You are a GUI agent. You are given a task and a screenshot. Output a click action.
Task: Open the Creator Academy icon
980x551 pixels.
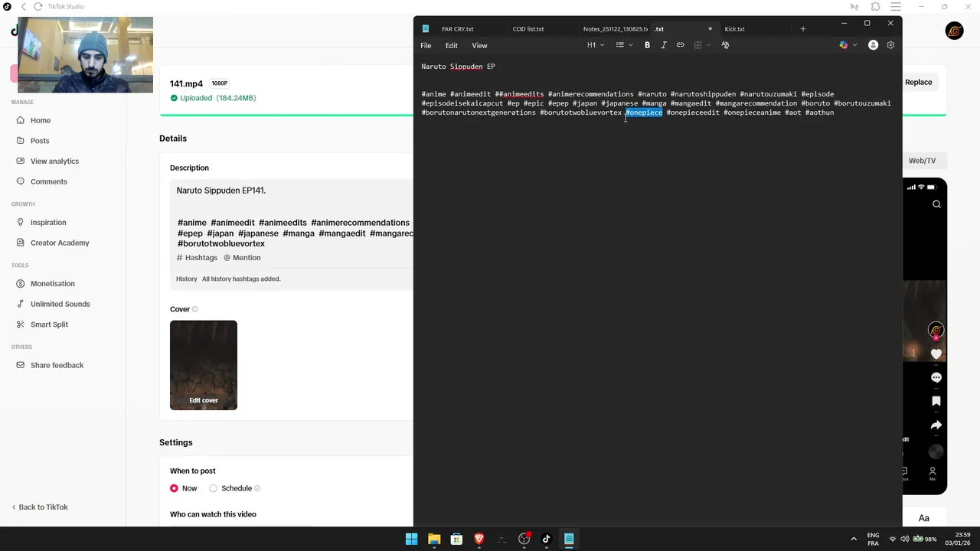[21, 243]
